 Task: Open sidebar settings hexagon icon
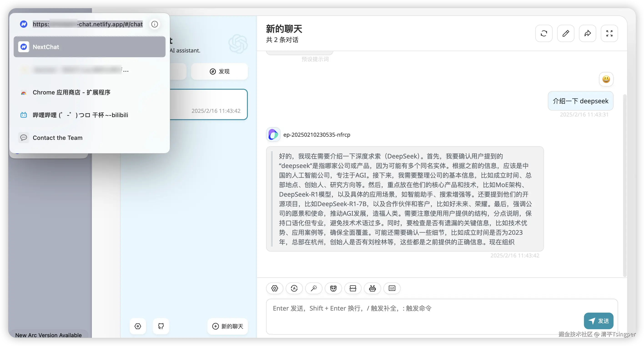(138, 326)
